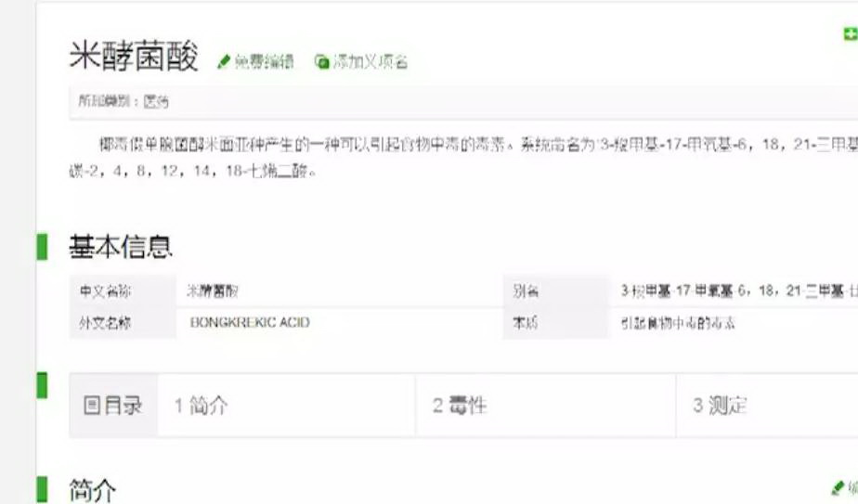
Task: Click the 添加义项名 icon
Action: tap(321, 62)
